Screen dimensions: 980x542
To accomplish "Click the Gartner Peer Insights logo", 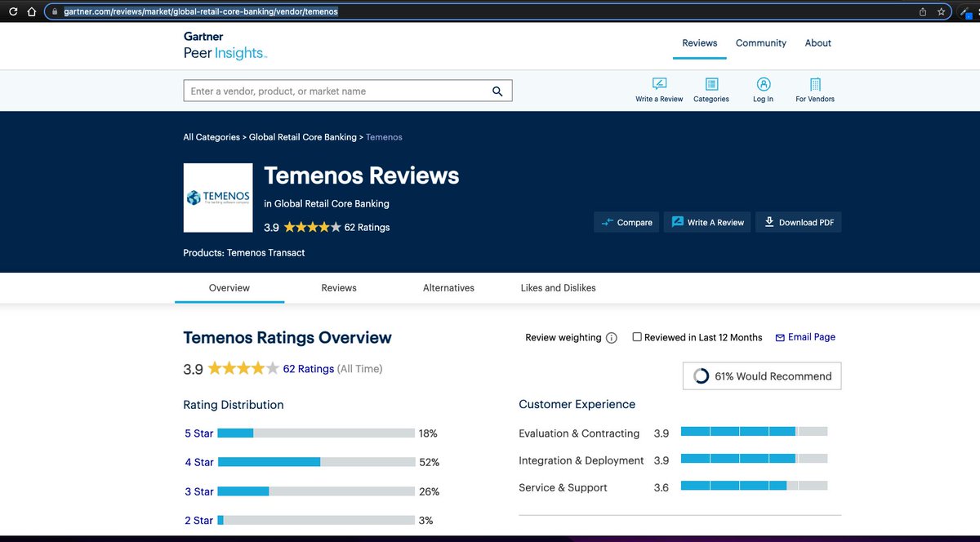I will 225,47.
